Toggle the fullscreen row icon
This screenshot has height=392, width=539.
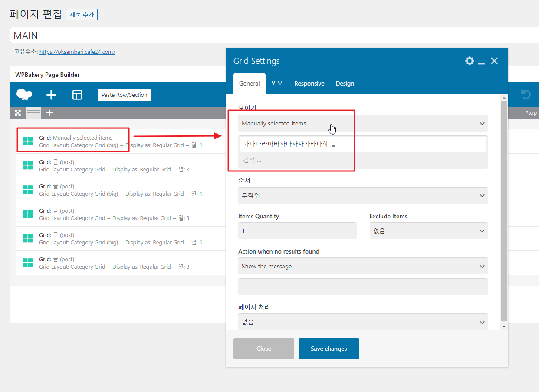[x=18, y=113]
